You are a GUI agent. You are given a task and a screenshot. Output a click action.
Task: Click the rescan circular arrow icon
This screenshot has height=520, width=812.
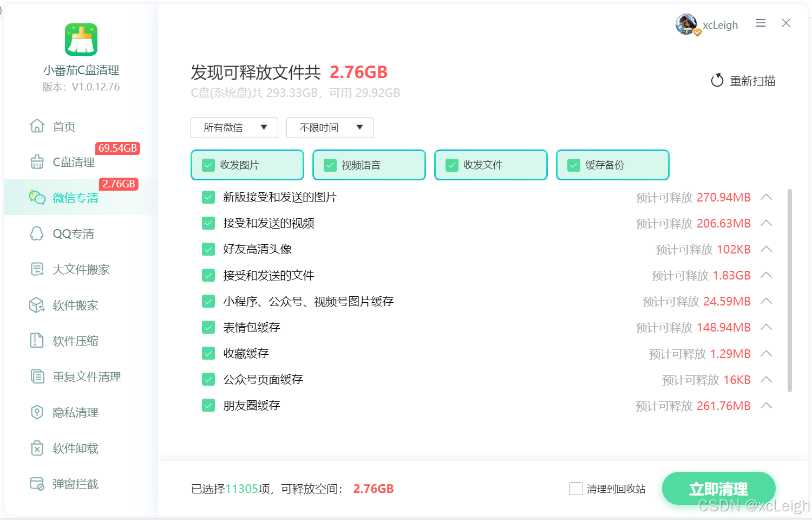pyautogui.click(x=717, y=81)
